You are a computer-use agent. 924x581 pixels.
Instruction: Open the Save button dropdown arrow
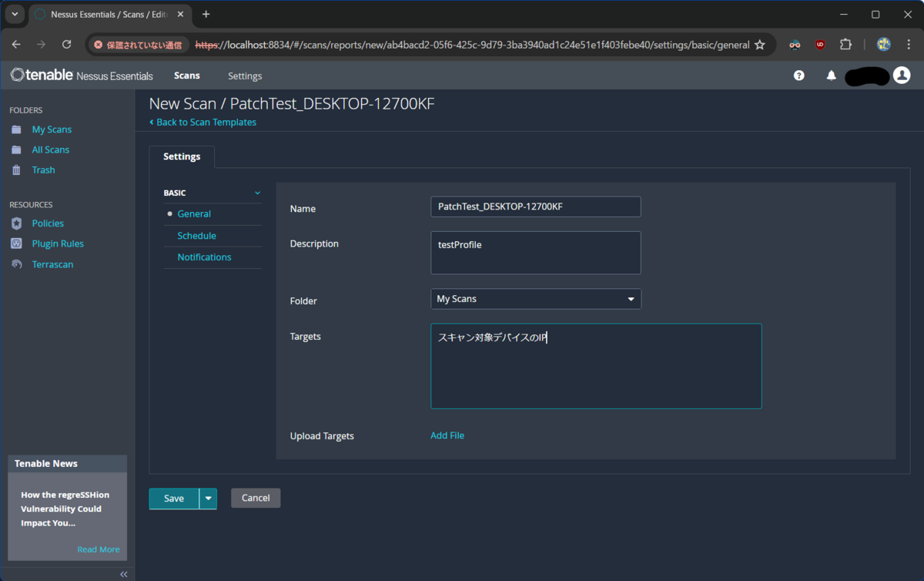[208, 499]
